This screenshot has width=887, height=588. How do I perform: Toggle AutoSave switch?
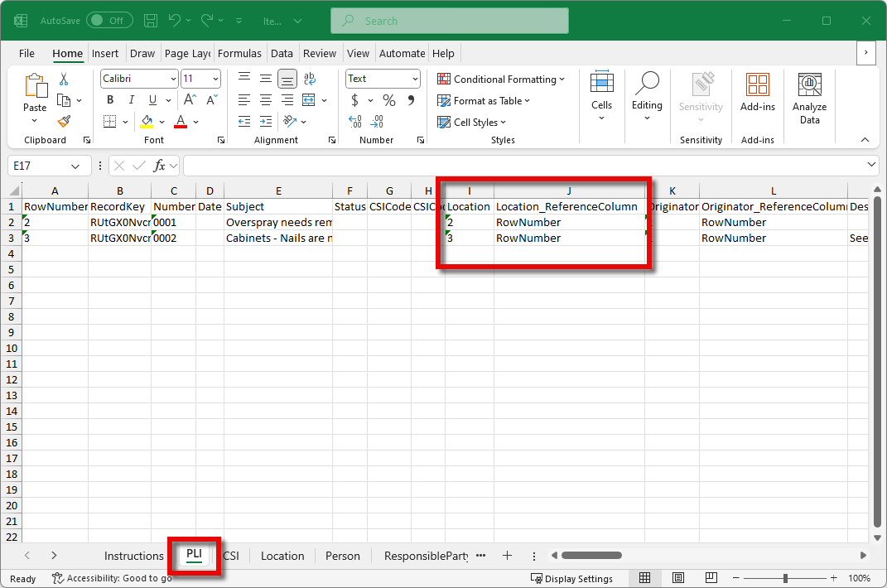[108, 20]
